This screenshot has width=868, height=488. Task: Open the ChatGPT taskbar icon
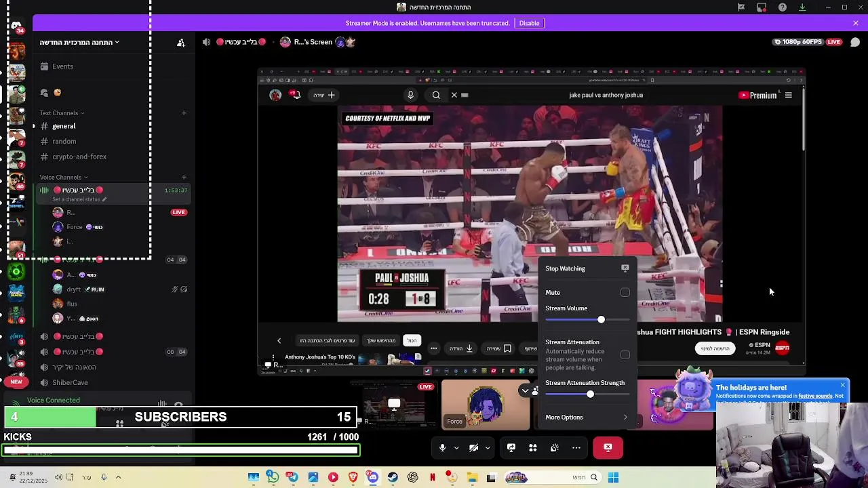[x=412, y=478]
